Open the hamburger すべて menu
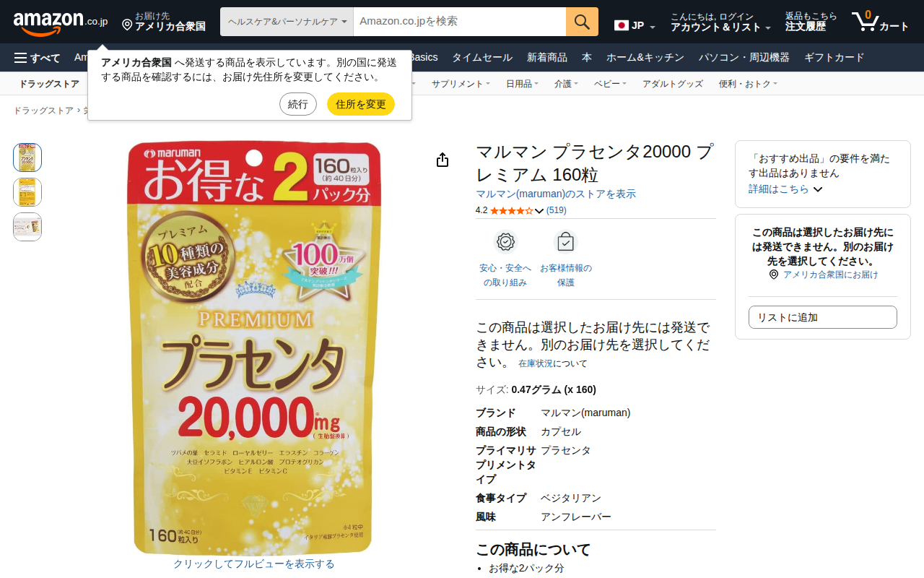This screenshot has width=924, height=578. (x=37, y=58)
